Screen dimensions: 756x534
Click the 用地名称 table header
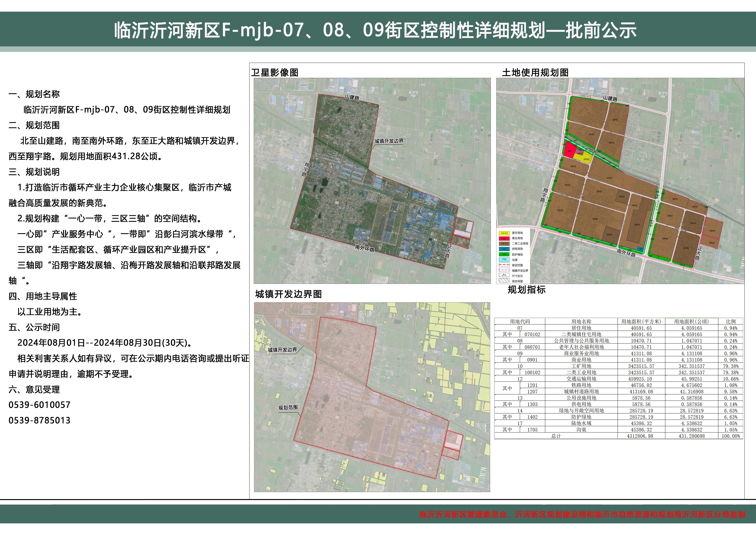581,321
